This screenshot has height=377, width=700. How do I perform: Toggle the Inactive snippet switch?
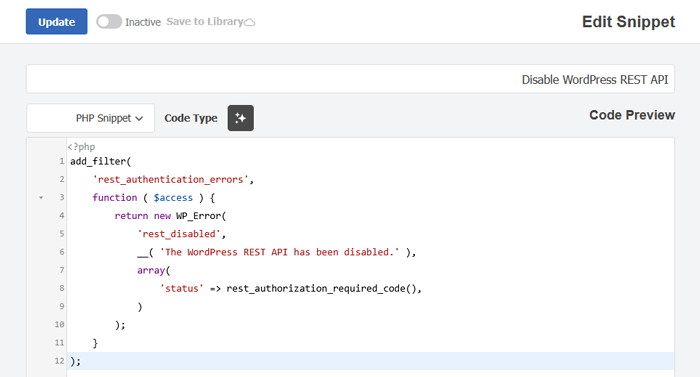click(x=109, y=21)
